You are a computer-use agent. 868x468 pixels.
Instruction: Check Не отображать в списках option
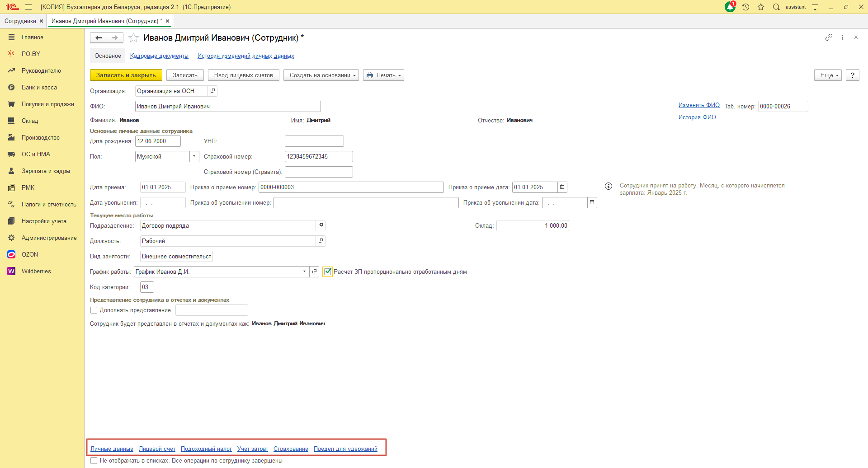[94, 461]
